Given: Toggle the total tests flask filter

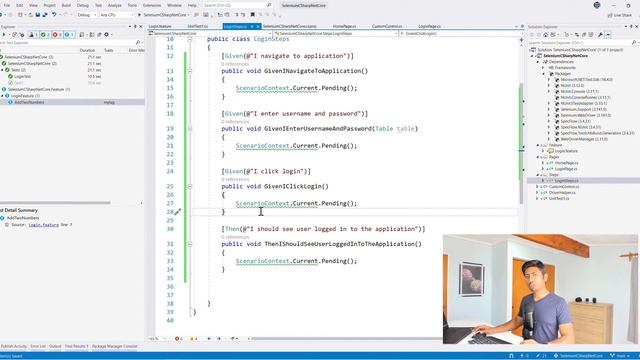Looking at the screenshot, I should (x=32, y=35).
